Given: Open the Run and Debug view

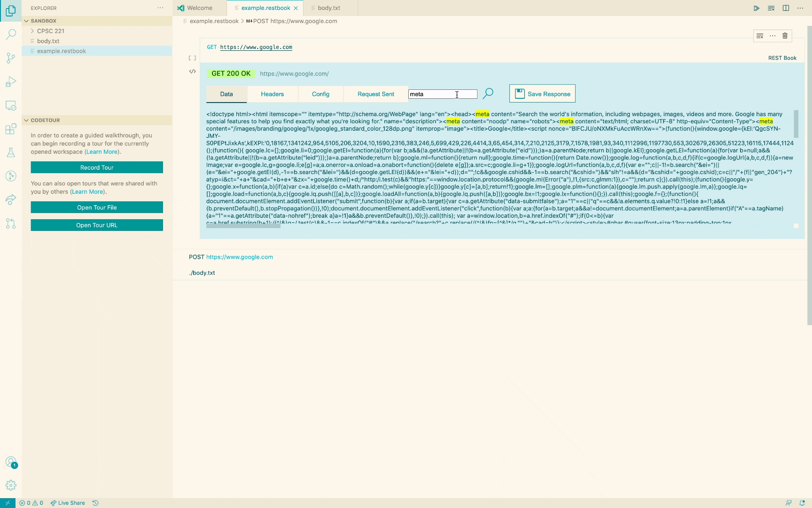Looking at the screenshot, I should tap(11, 82).
